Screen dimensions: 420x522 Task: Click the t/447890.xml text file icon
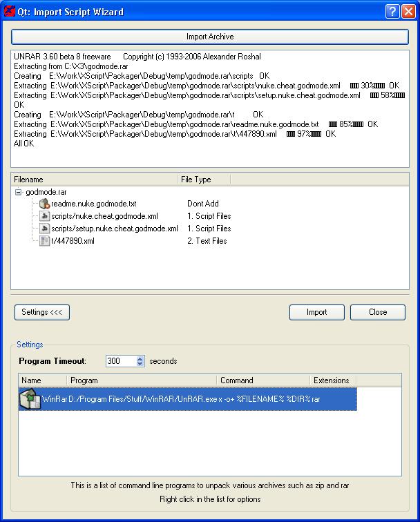[x=44, y=241]
